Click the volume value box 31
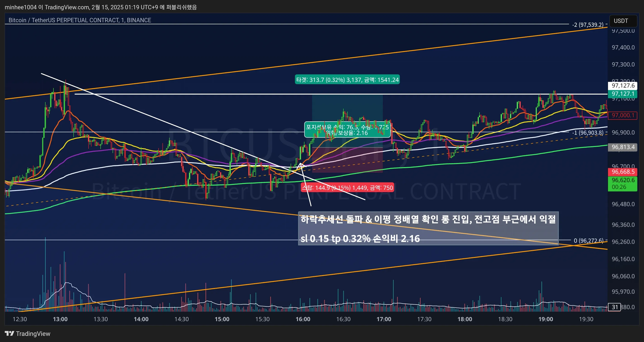The width and height of the screenshot is (644, 342). point(615,307)
